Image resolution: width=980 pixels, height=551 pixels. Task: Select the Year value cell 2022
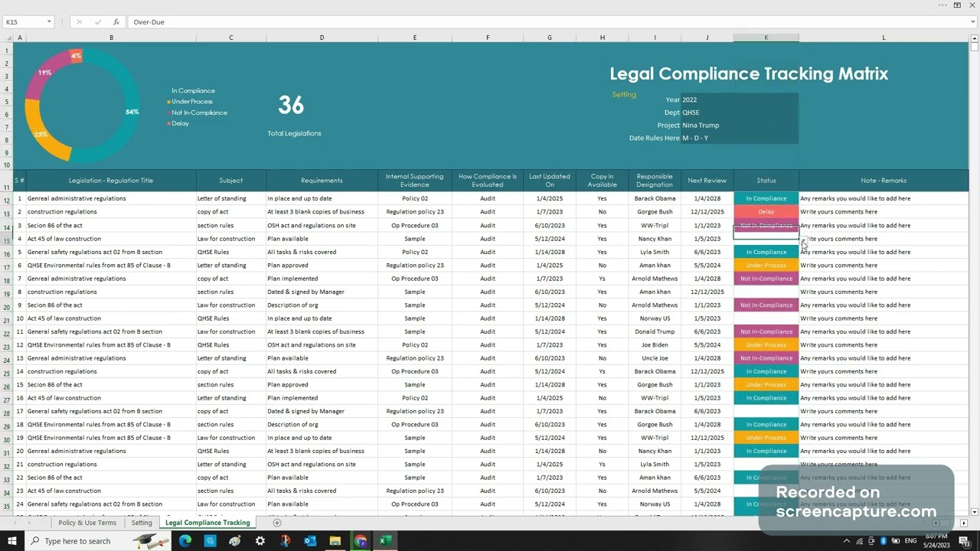pos(740,99)
